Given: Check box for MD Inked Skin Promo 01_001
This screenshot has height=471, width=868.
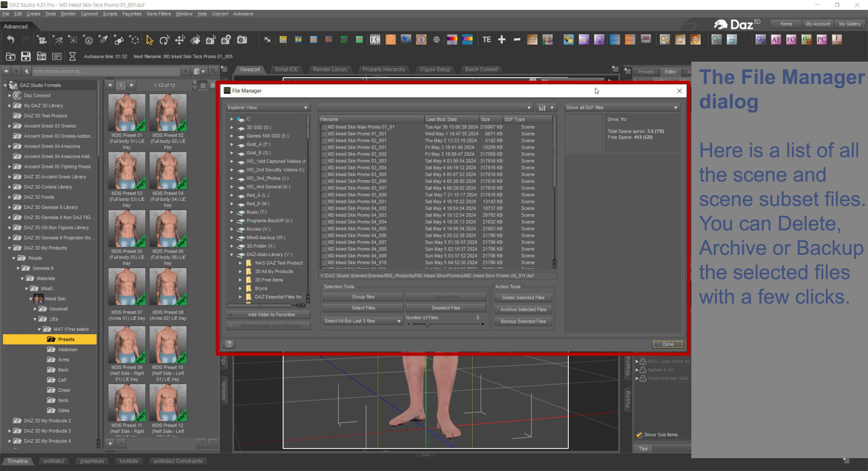Looking at the screenshot, I should (323, 134).
